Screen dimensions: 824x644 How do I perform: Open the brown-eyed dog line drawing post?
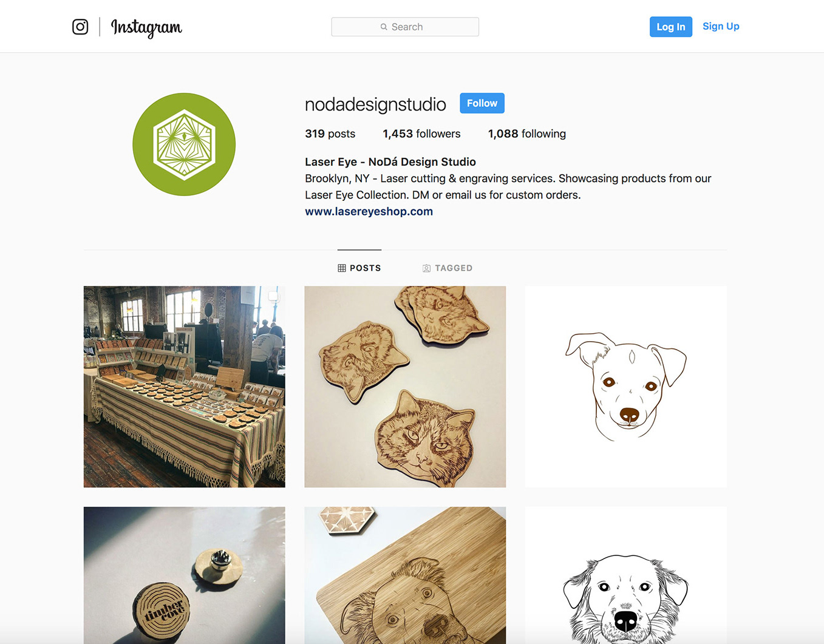click(626, 387)
